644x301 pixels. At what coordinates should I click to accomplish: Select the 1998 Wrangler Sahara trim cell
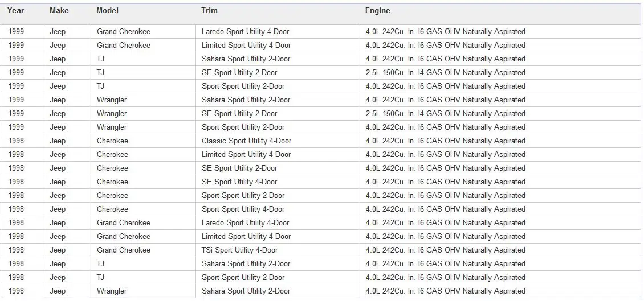246,291
